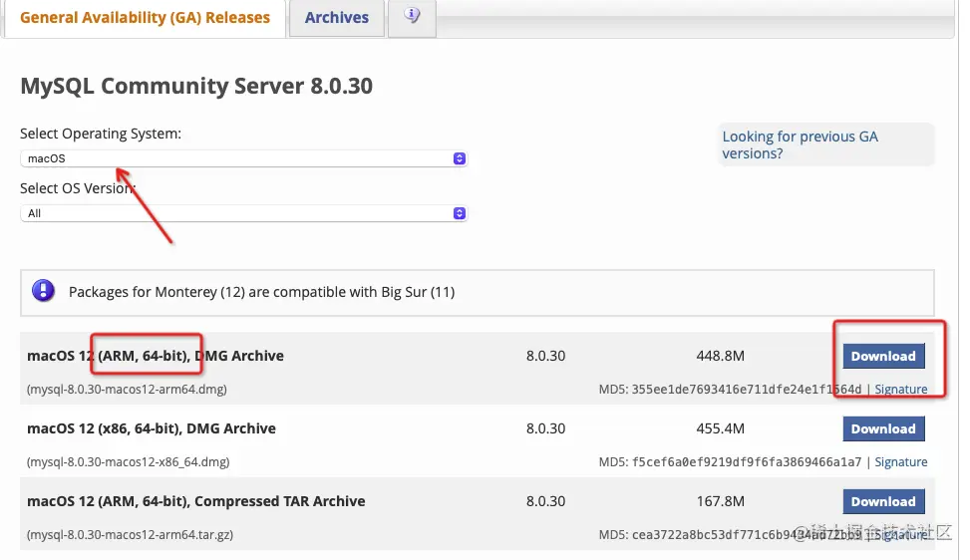Click the MD5 hash starting with f5cef6a0
The width and height of the screenshot is (970, 560).
coord(746,461)
